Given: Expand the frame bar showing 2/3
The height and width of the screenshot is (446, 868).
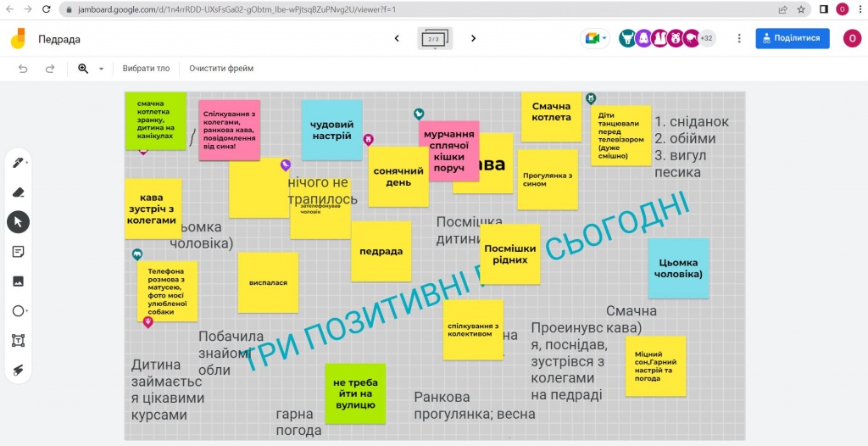Looking at the screenshot, I should click(435, 39).
